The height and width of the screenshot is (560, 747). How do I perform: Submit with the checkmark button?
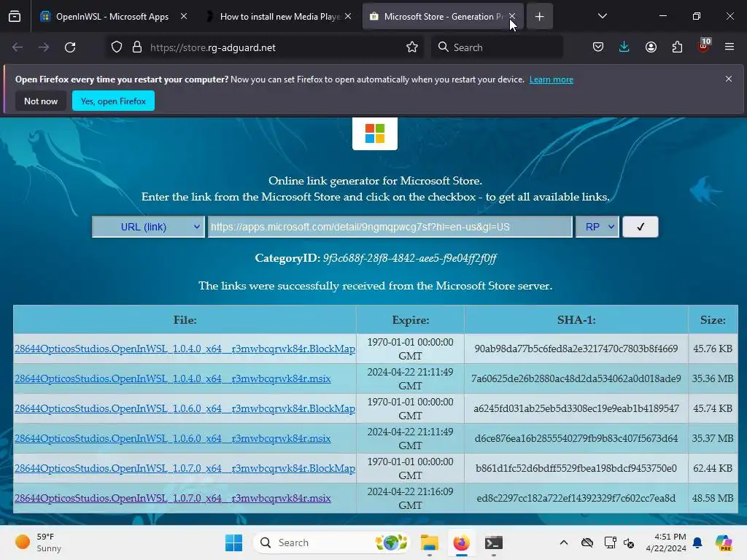(x=640, y=227)
